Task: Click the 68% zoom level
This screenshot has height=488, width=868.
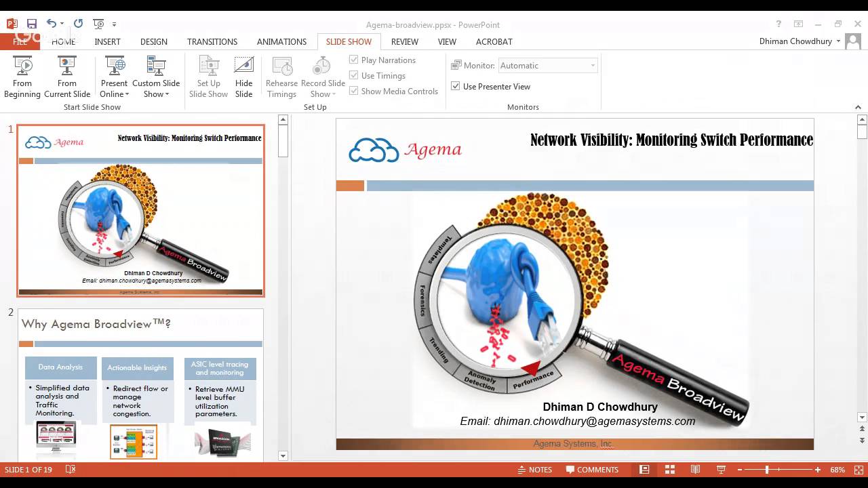Action: (x=837, y=469)
